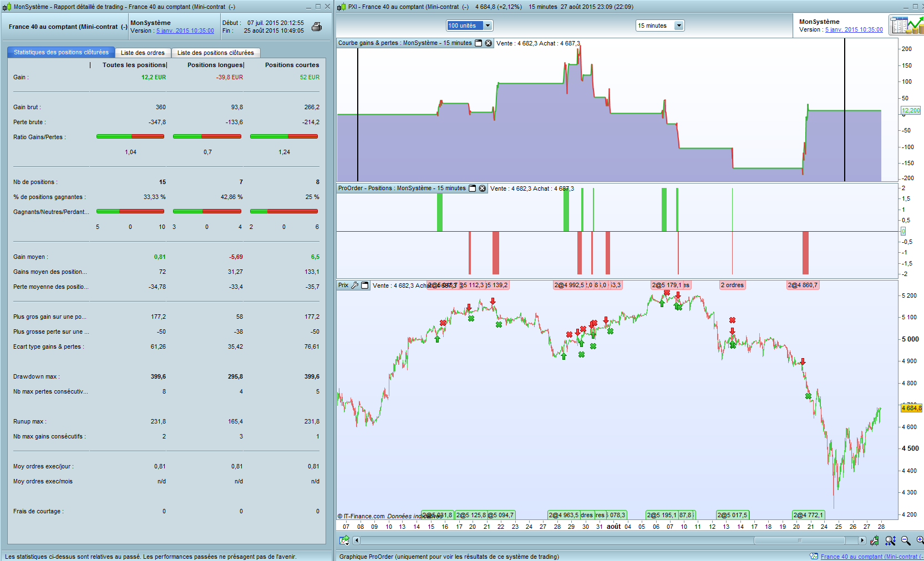This screenshot has width=924, height=561.
Task: Click the zoom out magnifier icon
Action: pyautogui.click(x=906, y=540)
